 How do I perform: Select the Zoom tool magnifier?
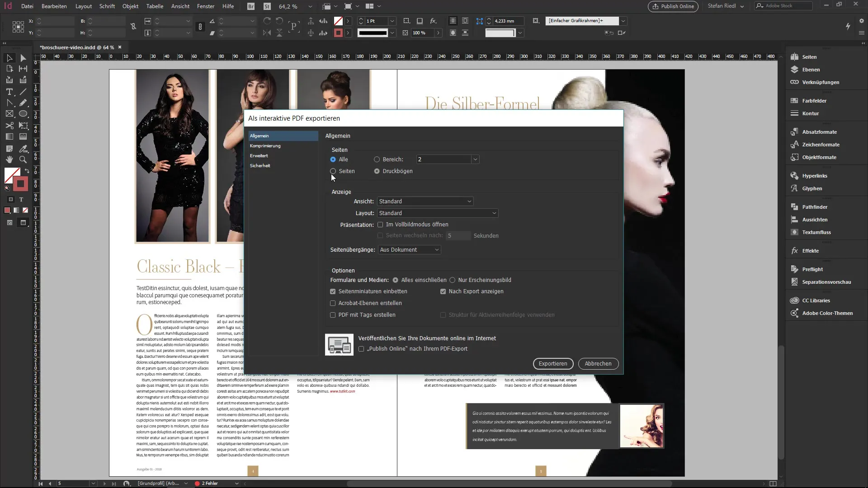[x=23, y=160]
